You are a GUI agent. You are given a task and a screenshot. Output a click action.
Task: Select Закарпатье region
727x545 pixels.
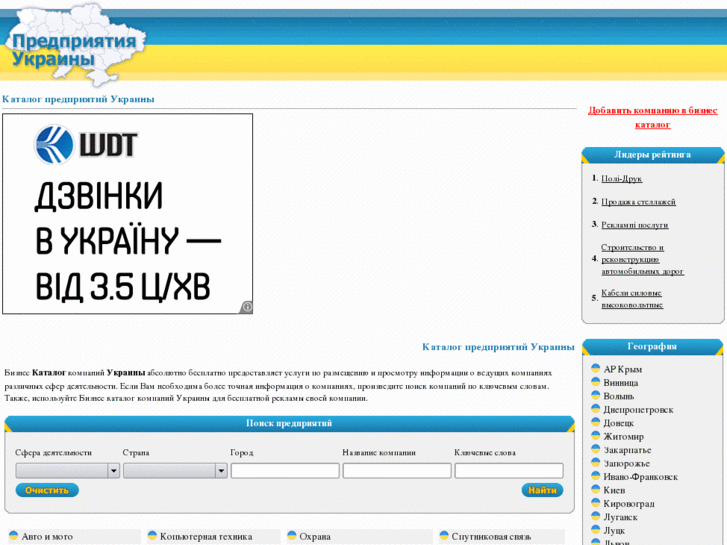pos(627,450)
